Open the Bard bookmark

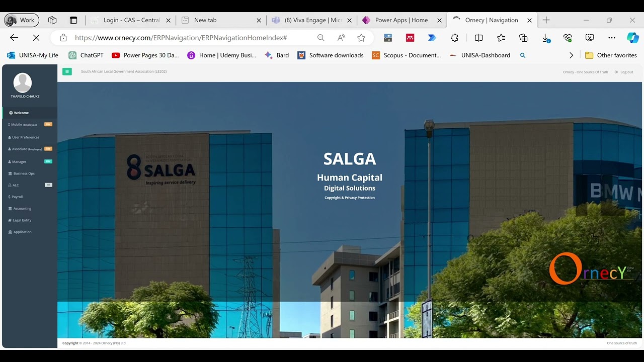277,55
